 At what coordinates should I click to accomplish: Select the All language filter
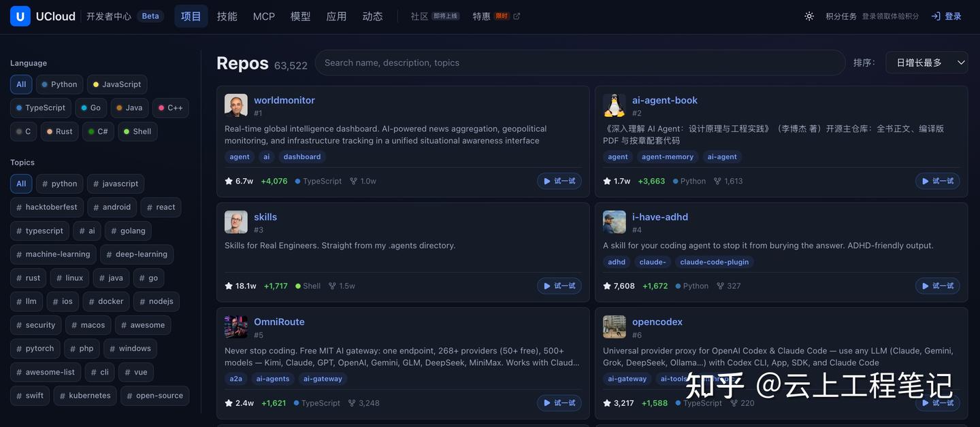coord(21,84)
